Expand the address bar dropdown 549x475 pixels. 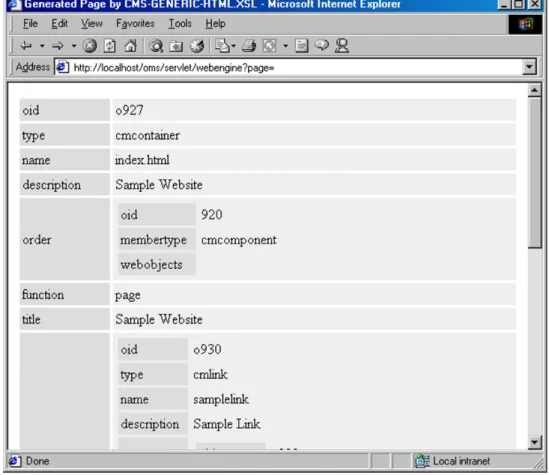[x=529, y=67]
